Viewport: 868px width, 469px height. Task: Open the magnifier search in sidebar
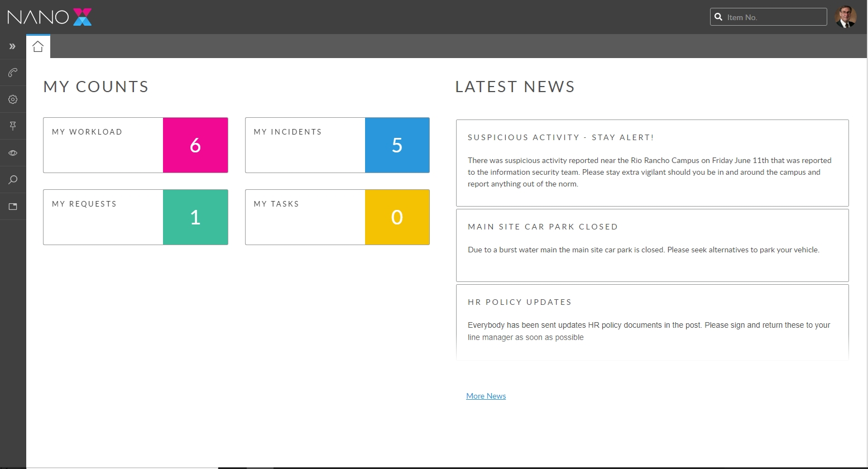(13, 180)
